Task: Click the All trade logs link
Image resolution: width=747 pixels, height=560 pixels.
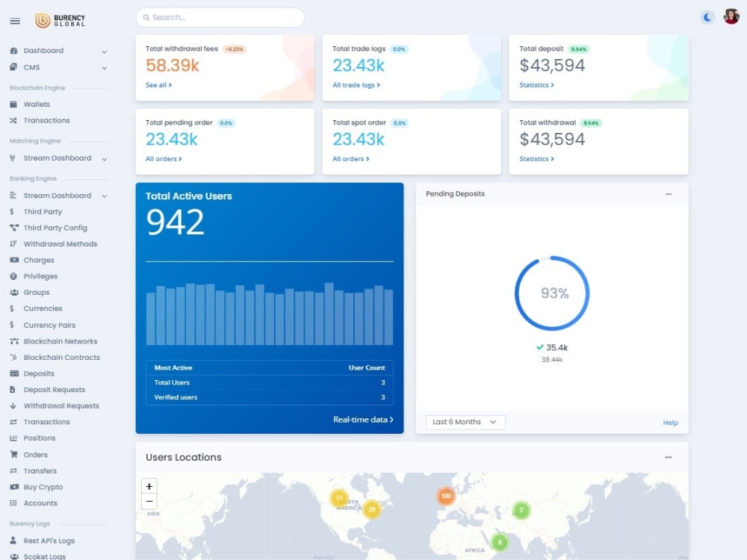Action: (356, 85)
